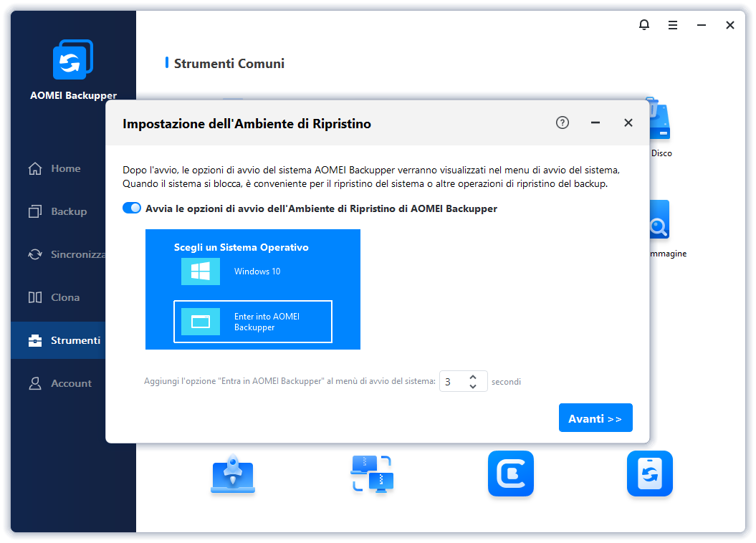Open the phone sync app icon
The image size is (756, 543).
pyautogui.click(x=649, y=473)
